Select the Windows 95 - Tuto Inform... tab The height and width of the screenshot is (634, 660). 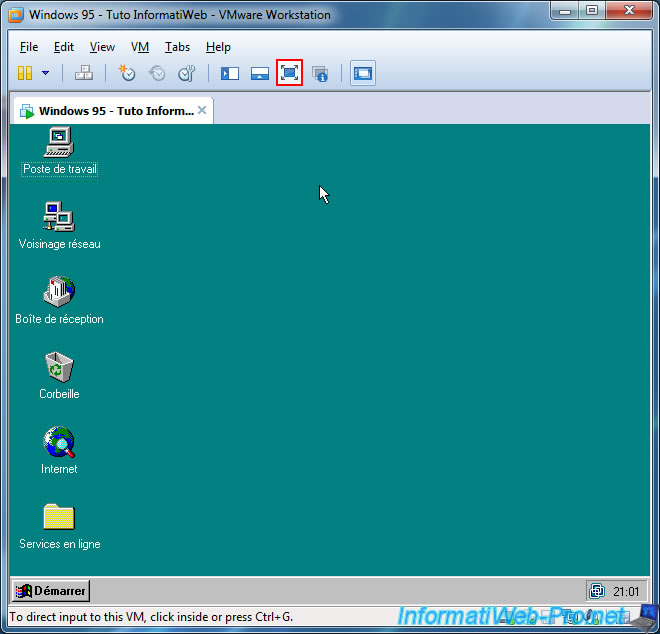tap(113, 111)
